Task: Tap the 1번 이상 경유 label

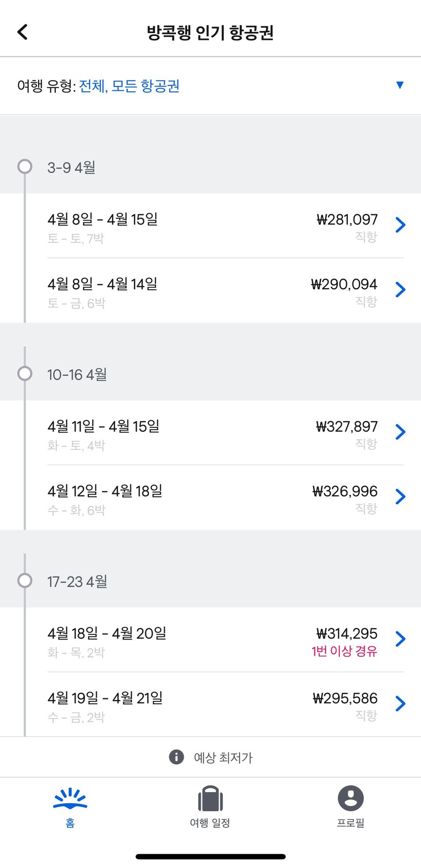Action: [x=344, y=651]
